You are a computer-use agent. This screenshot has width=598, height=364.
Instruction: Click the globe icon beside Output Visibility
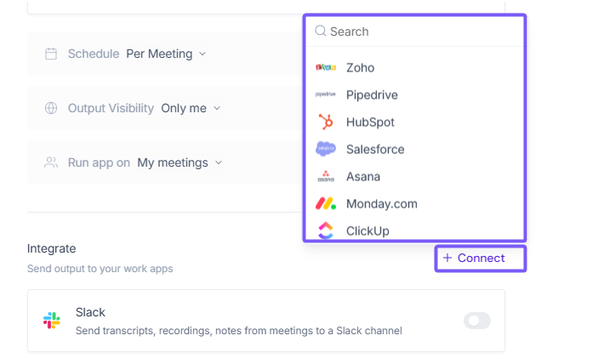point(51,108)
